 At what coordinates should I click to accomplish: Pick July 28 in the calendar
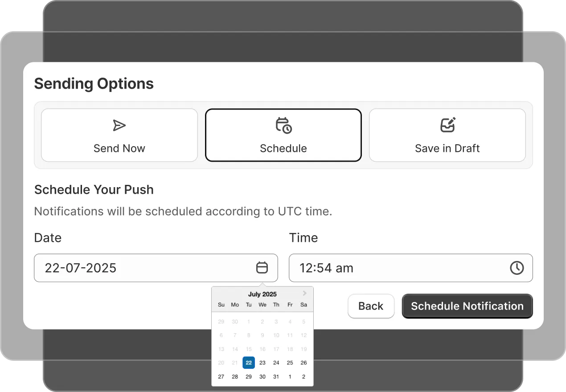pyautogui.click(x=235, y=376)
